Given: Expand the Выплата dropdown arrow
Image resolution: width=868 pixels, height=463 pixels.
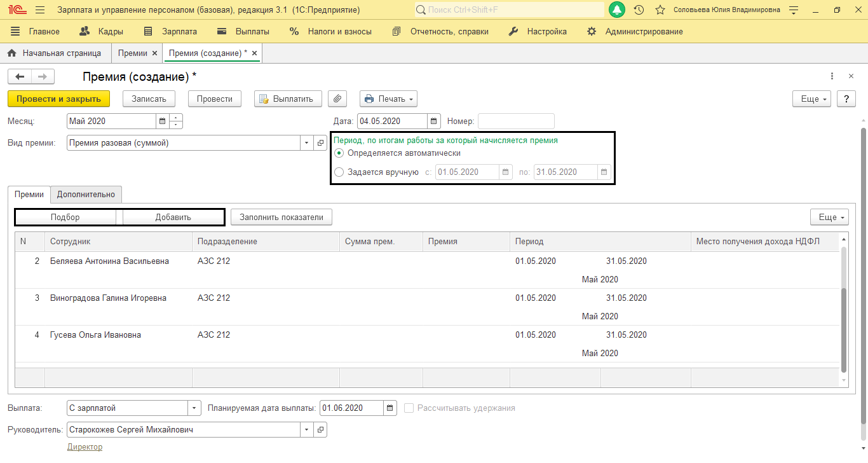Looking at the screenshot, I should coord(194,408).
